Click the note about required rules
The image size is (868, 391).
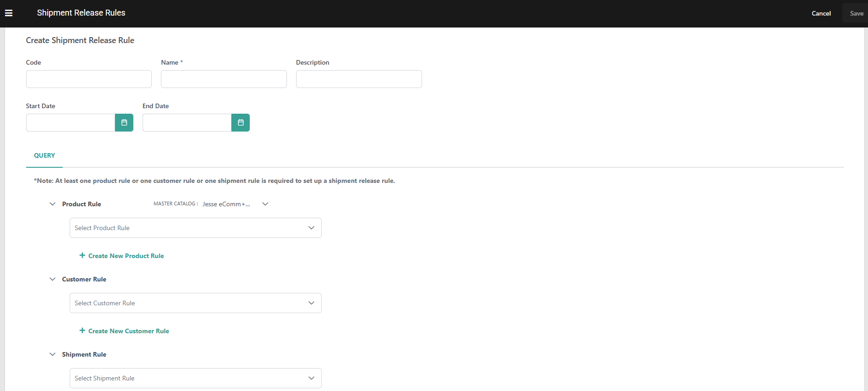click(214, 181)
